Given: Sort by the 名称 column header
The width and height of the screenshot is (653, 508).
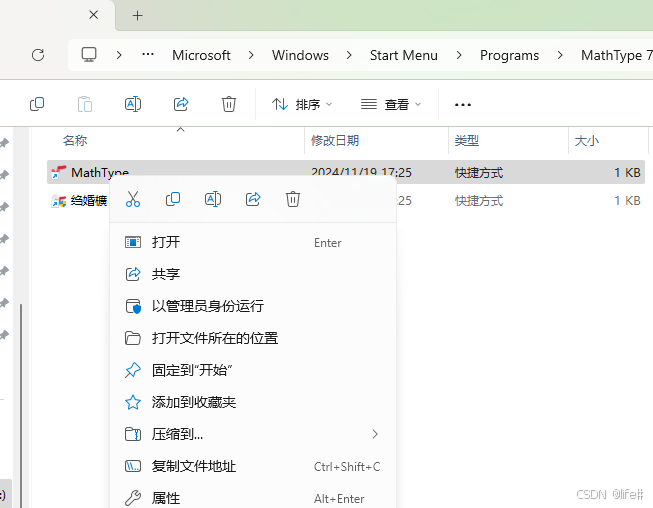Looking at the screenshot, I should coord(75,141).
